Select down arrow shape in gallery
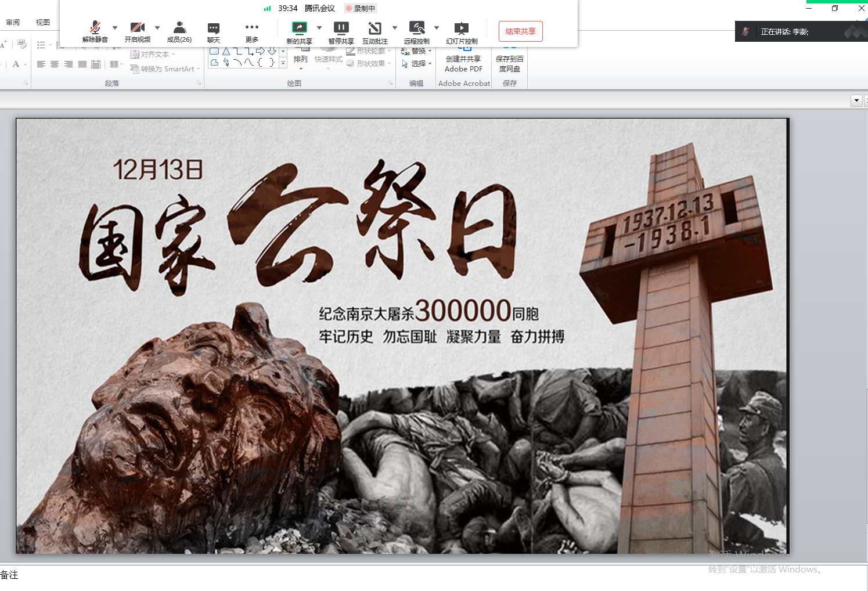Image resolution: width=868 pixels, height=591 pixels. pyautogui.click(x=272, y=51)
